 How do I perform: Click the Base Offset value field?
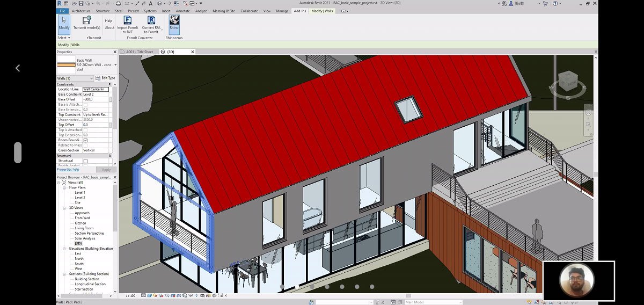point(95,99)
